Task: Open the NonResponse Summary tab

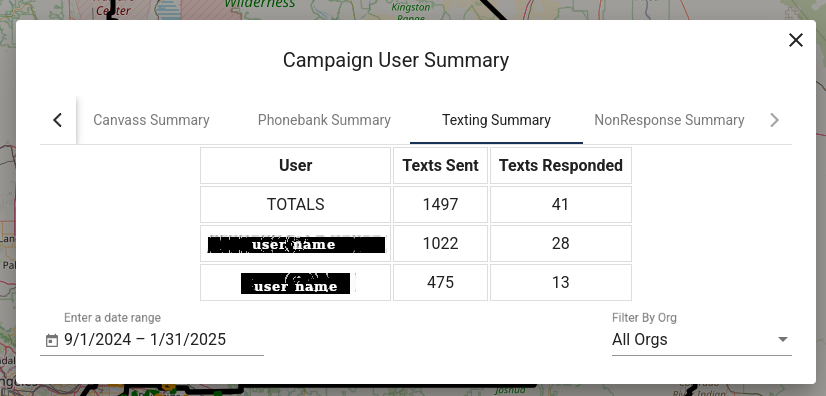Action: click(x=669, y=120)
